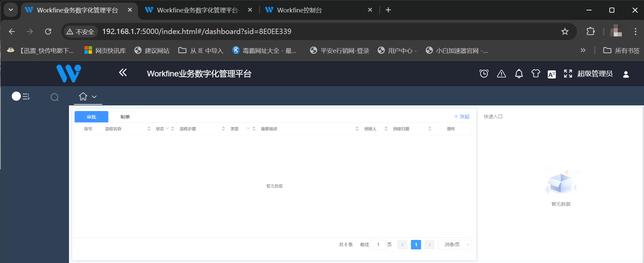644x263 pixels.
Task: Select the 审批 tab
Action: click(91, 117)
